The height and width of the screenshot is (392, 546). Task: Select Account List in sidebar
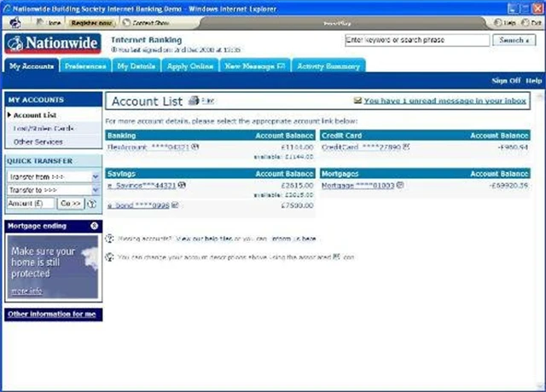(x=35, y=115)
